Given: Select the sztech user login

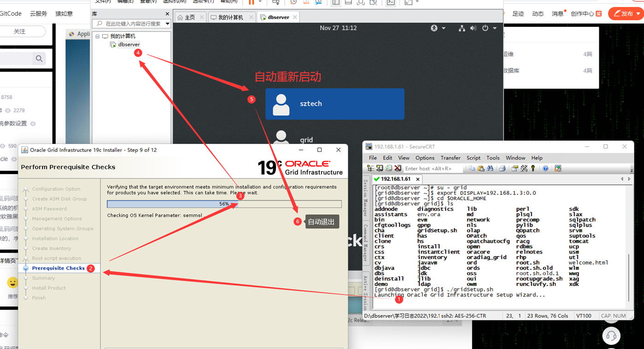Looking at the screenshot, I should [335, 104].
